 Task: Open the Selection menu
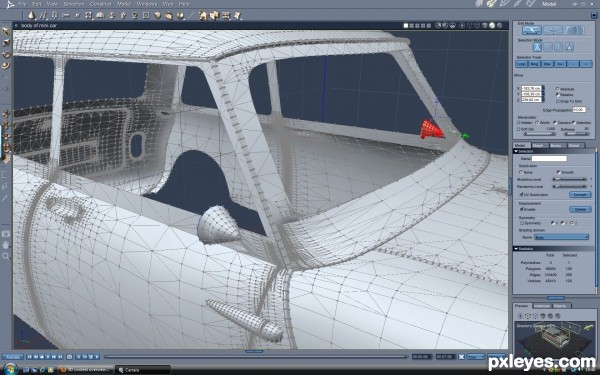(x=73, y=4)
